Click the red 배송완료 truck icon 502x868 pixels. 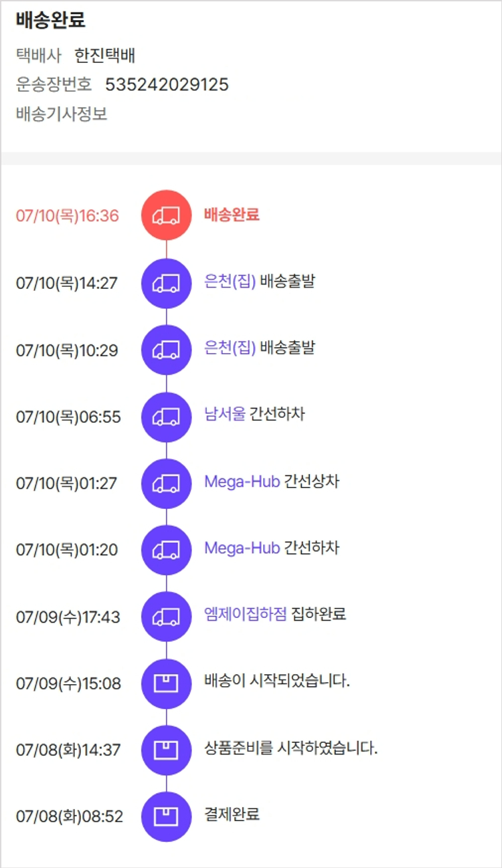pyautogui.click(x=166, y=215)
